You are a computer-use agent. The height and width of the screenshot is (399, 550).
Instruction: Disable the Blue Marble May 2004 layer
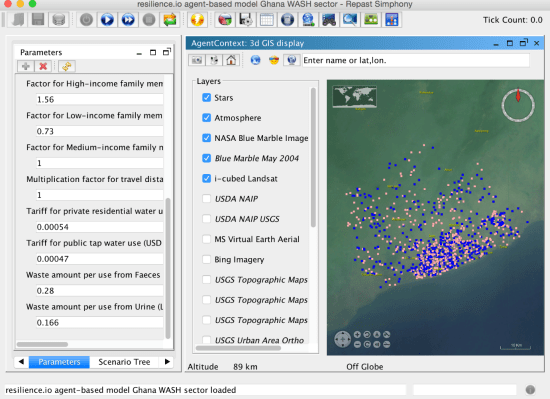pyautogui.click(x=207, y=158)
